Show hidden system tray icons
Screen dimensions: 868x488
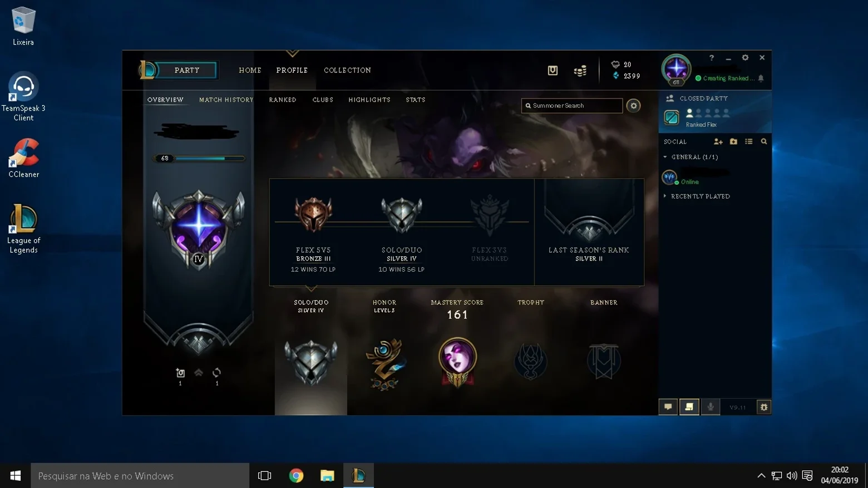[x=761, y=476]
